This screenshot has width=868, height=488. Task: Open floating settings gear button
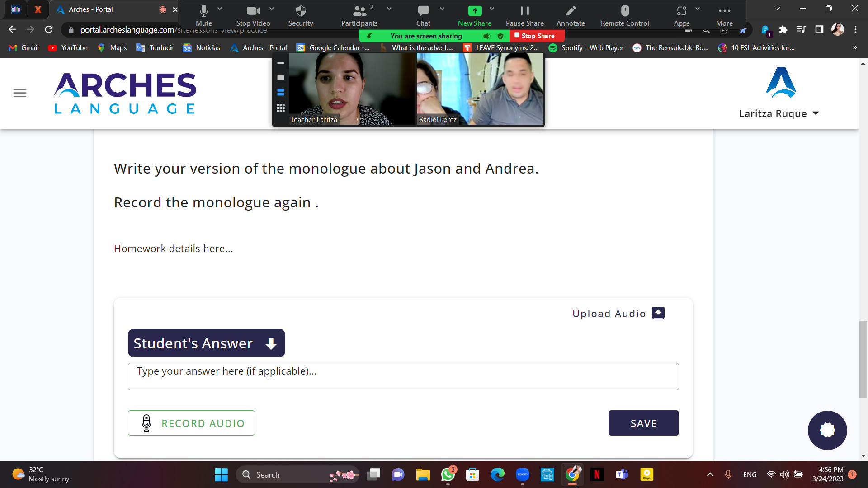(x=827, y=430)
